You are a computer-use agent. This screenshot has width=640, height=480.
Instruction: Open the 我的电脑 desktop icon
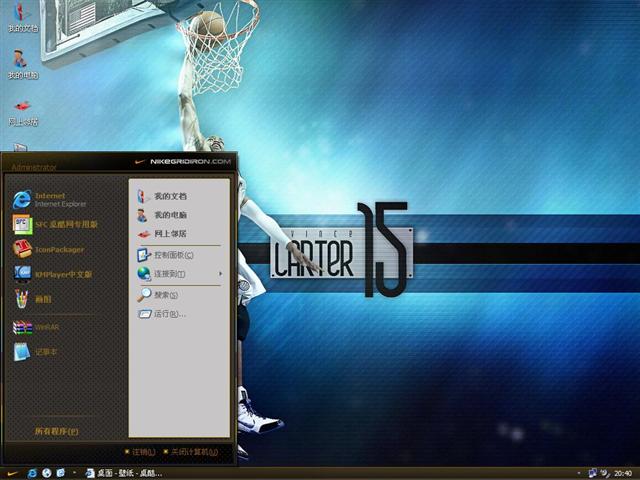tap(22, 64)
